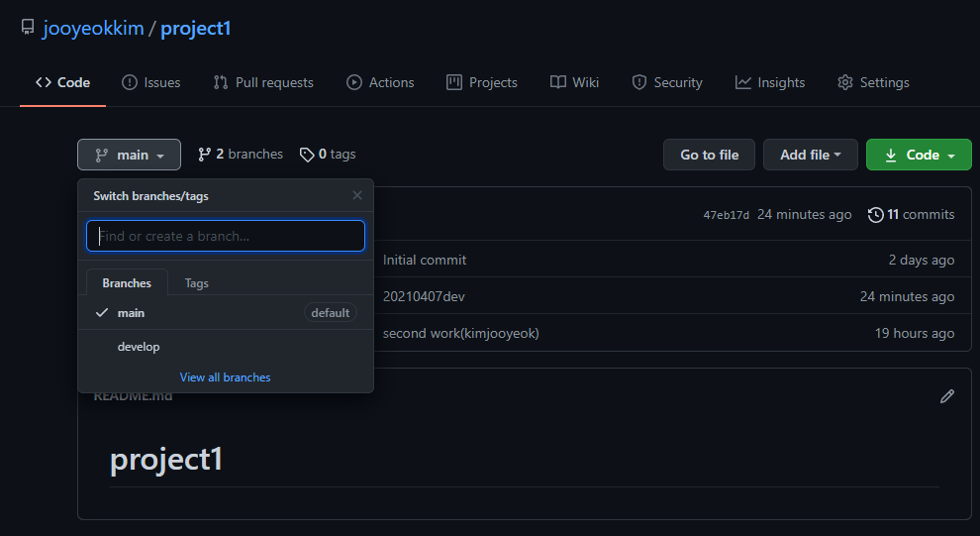
Task: Open the 20210407dev commit message link
Action: 424,296
